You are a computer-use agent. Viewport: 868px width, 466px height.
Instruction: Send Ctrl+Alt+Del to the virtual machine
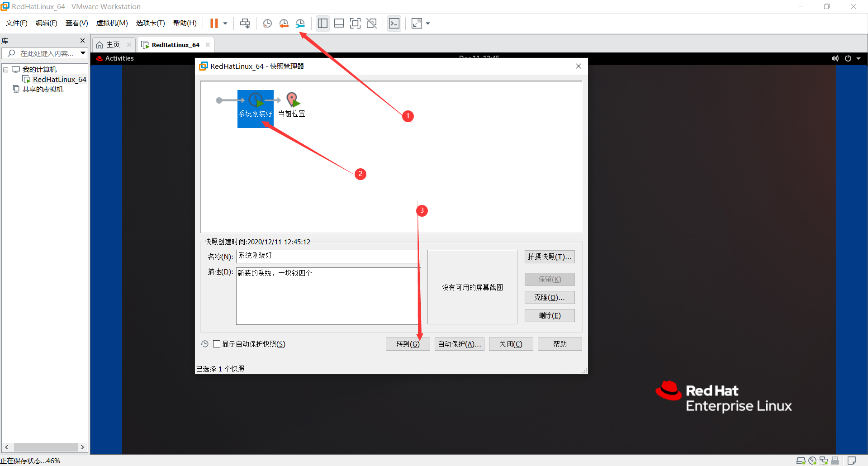pyautogui.click(x=245, y=24)
